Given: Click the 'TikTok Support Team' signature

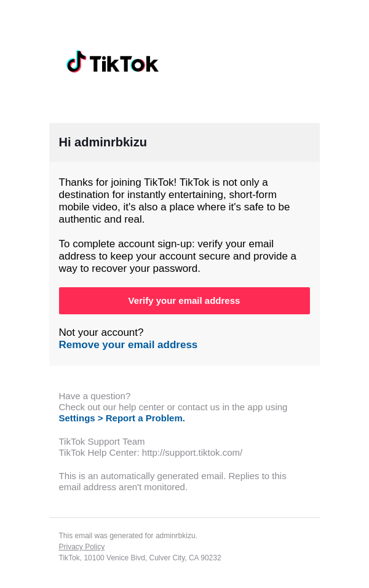Looking at the screenshot, I should (101, 442).
